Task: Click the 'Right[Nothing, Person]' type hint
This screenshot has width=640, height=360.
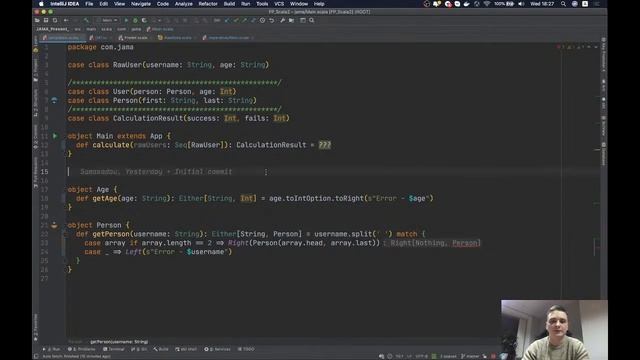Action: [436, 243]
